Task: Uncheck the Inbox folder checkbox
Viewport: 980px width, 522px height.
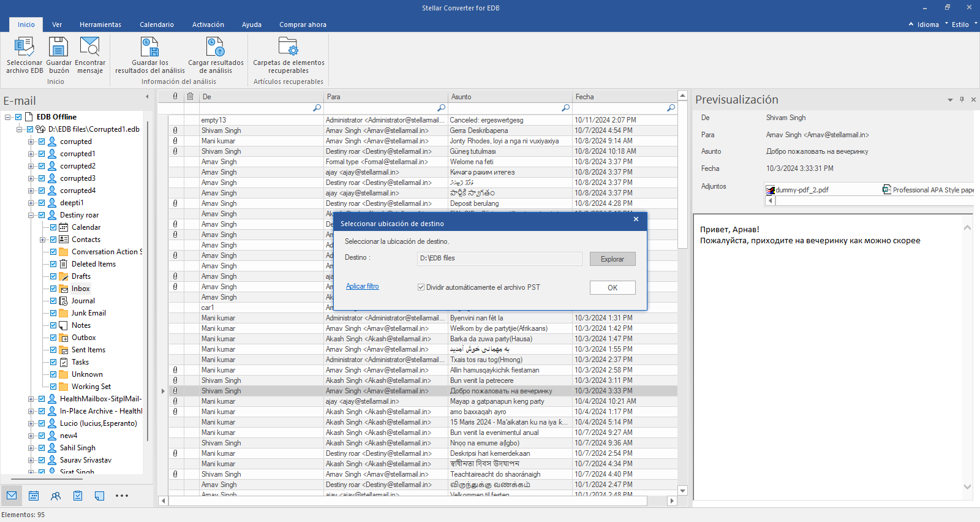Action: point(53,289)
